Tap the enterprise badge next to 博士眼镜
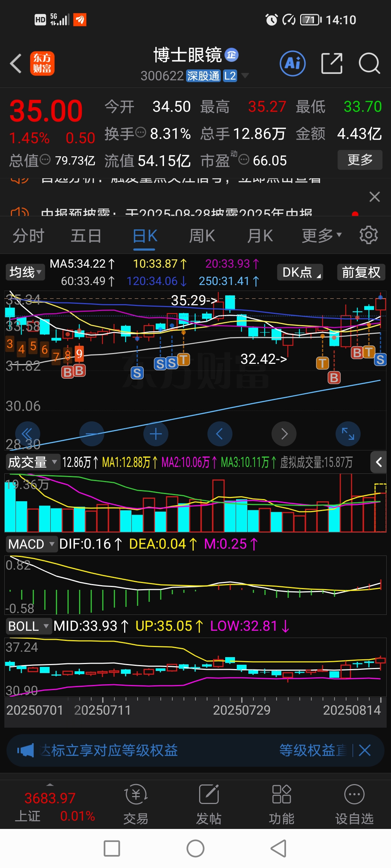This screenshot has width=391, height=868. (232, 55)
